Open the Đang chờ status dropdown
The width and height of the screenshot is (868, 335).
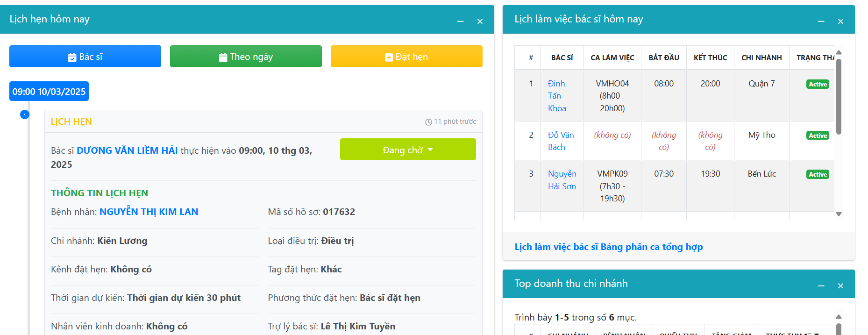pos(407,150)
